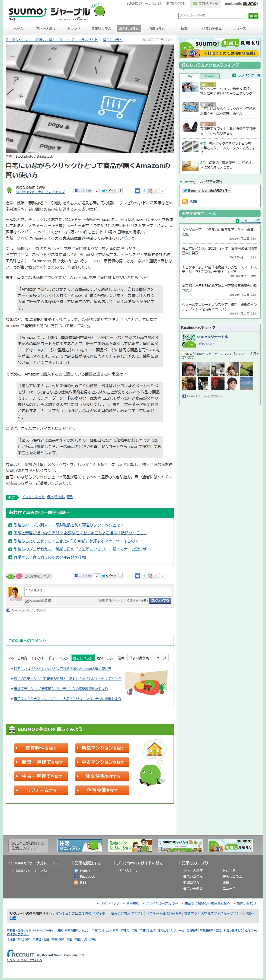Open the 連載 item in the top navigation bar
Viewport: 266px width, 980px height.
tap(184, 29)
